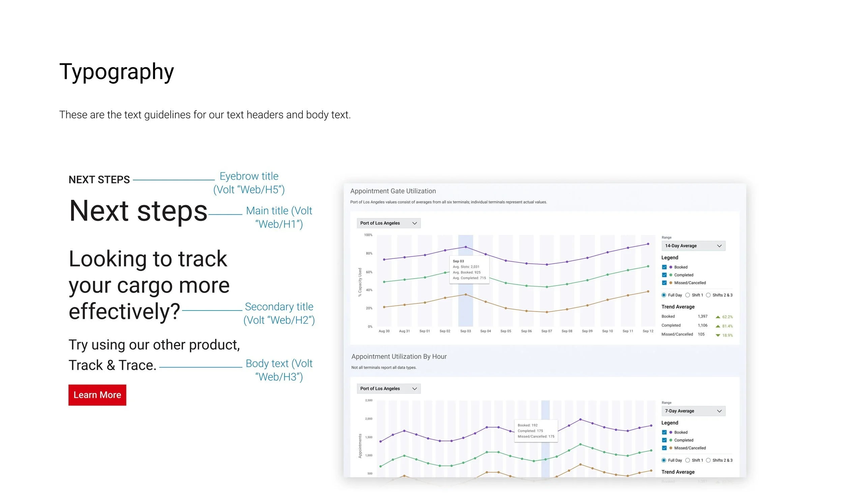843x504 pixels.
Task: Select Shift 1 radio in Gate Utilization panel
Action: point(688,295)
